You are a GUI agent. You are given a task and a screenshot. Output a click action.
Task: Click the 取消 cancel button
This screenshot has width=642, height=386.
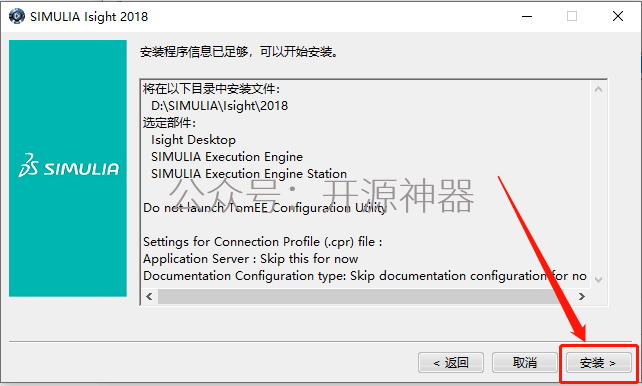click(x=524, y=363)
